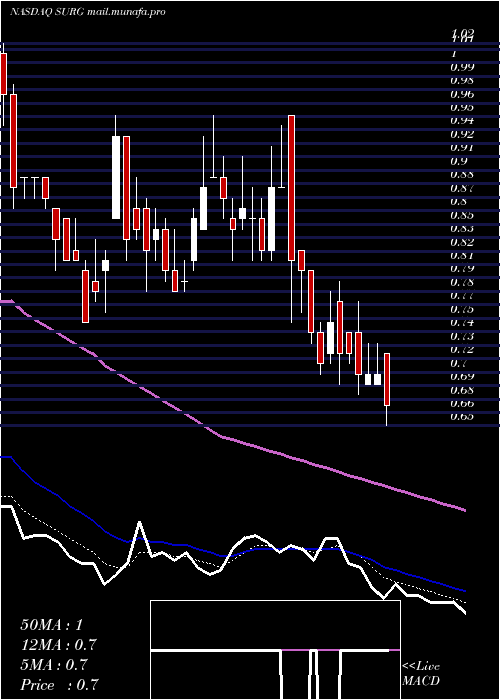This screenshot has height=700, width=500.
Task: Click inside the MACD indicator box
Action: point(275,650)
